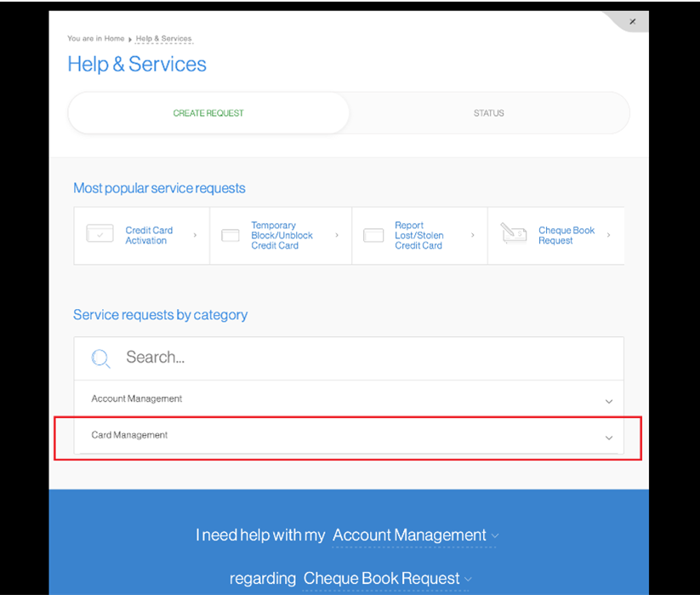Image resolution: width=700 pixels, height=595 pixels.
Task: Expand the Card Management category chevron
Action: (609, 438)
